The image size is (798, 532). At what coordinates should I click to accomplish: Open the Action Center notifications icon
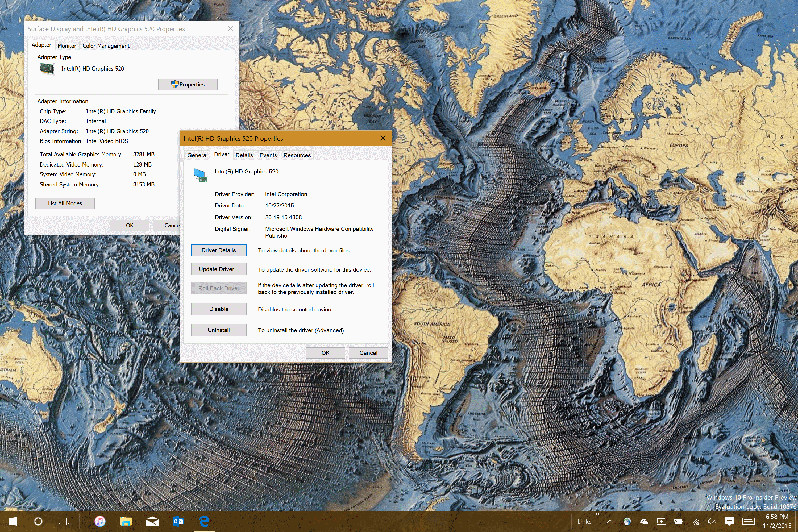729,521
